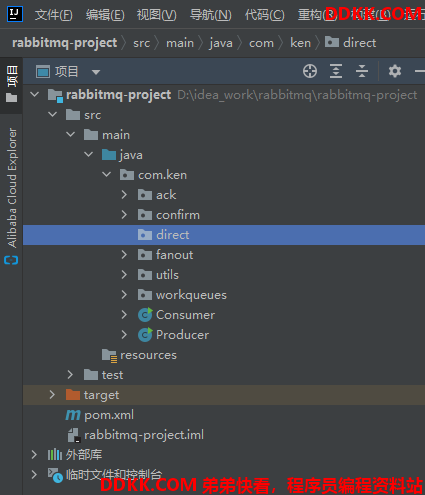Click the locate/select opened file crosshair icon
This screenshot has width=425, height=495.
[x=310, y=71]
